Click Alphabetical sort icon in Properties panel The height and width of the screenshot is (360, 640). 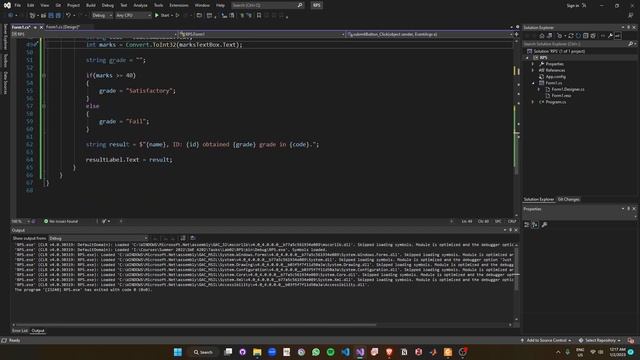click(535, 224)
